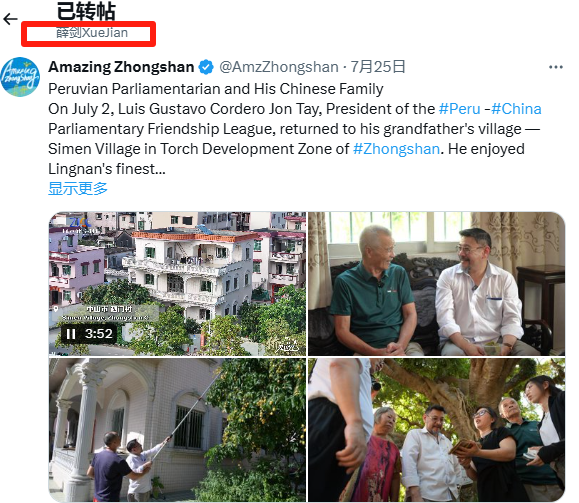
Task: View photo of men picking fruit
Action: [x=178, y=430]
